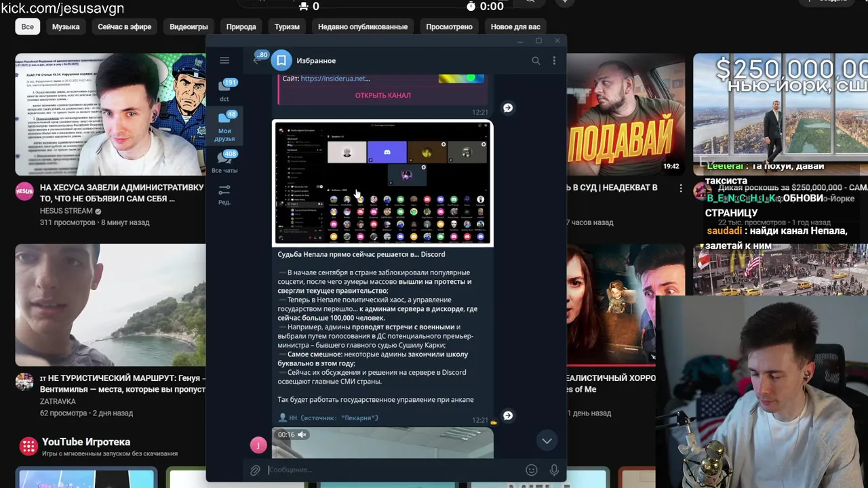Select the Мои друзья folder
Screen dimensions: 868x488
(x=224, y=126)
